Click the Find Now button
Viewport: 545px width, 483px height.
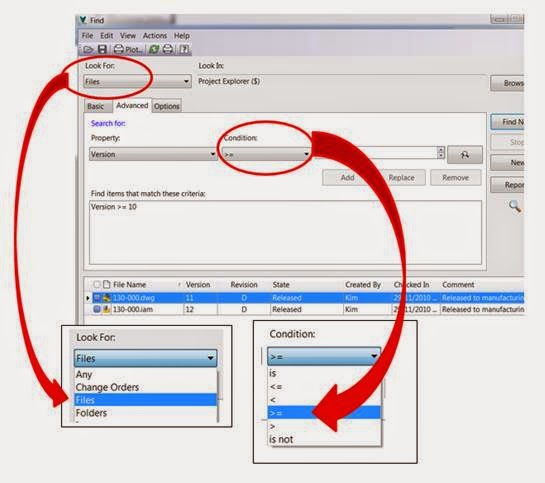(507, 122)
